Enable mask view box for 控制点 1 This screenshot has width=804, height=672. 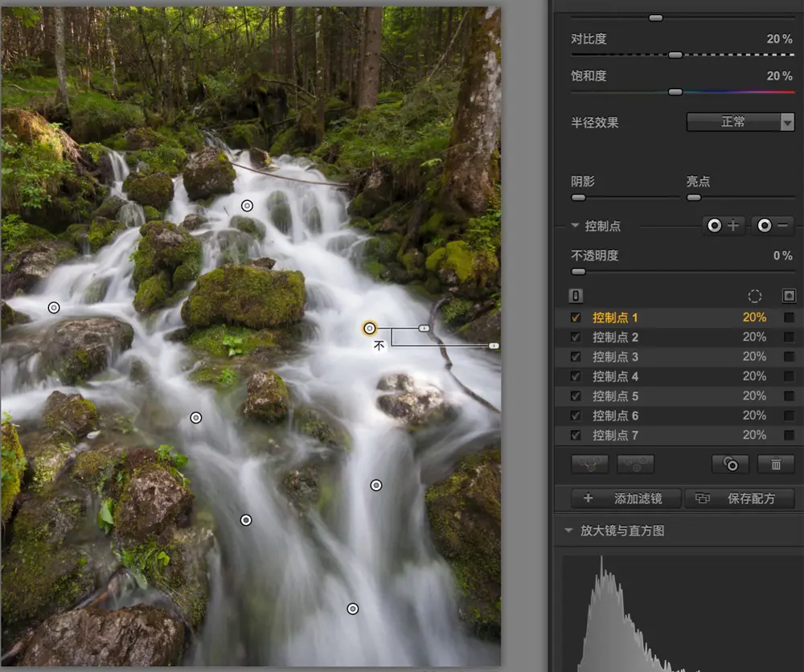click(x=790, y=318)
